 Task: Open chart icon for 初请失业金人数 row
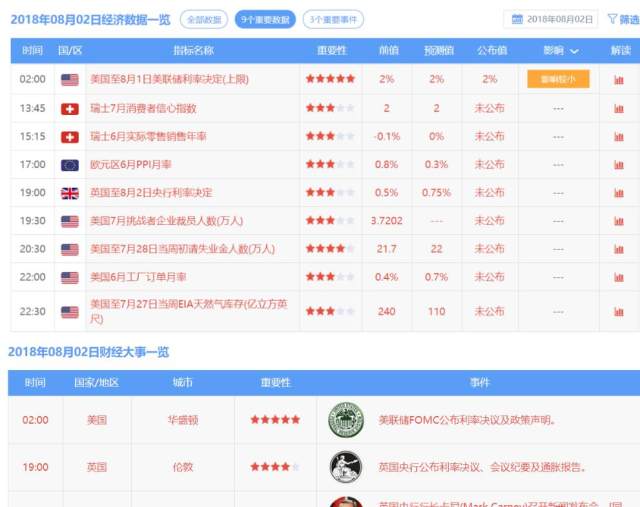(x=619, y=249)
